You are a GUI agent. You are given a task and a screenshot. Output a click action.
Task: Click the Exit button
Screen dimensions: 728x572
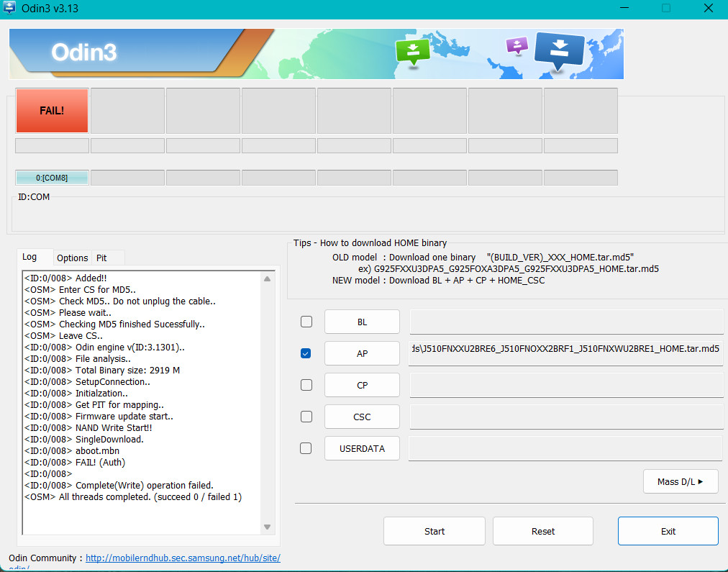coord(668,531)
